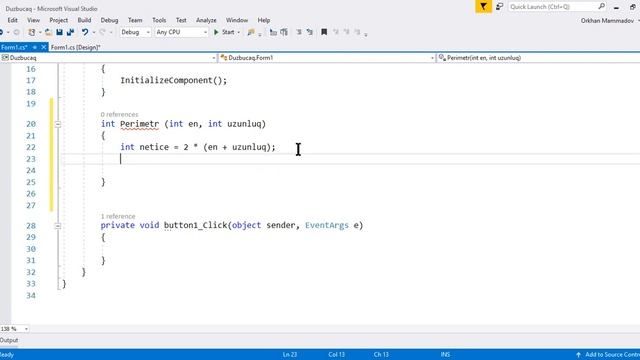
Task: Open the Start button dropdown arrow
Action: pos(239,32)
